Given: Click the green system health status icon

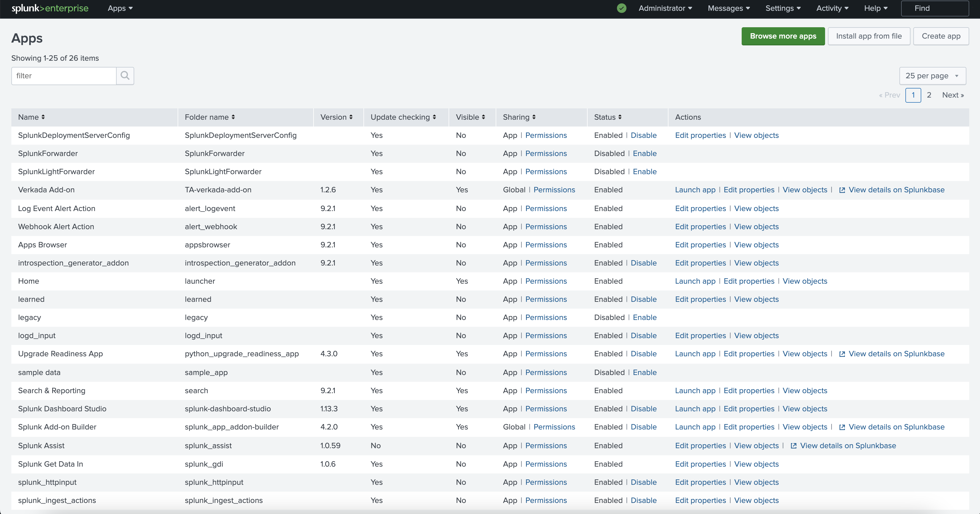Looking at the screenshot, I should 621,9.
